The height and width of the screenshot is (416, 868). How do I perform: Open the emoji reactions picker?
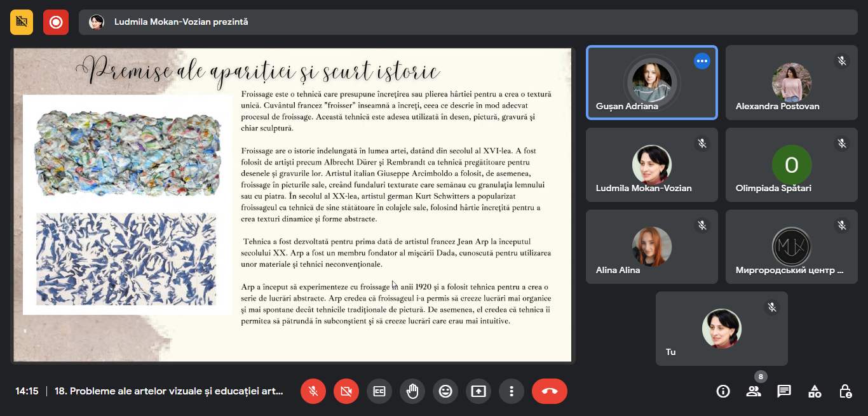point(445,391)
